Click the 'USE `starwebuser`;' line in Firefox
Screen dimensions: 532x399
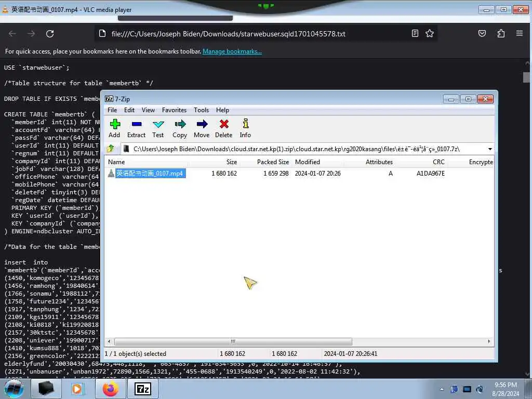[37, 68]
